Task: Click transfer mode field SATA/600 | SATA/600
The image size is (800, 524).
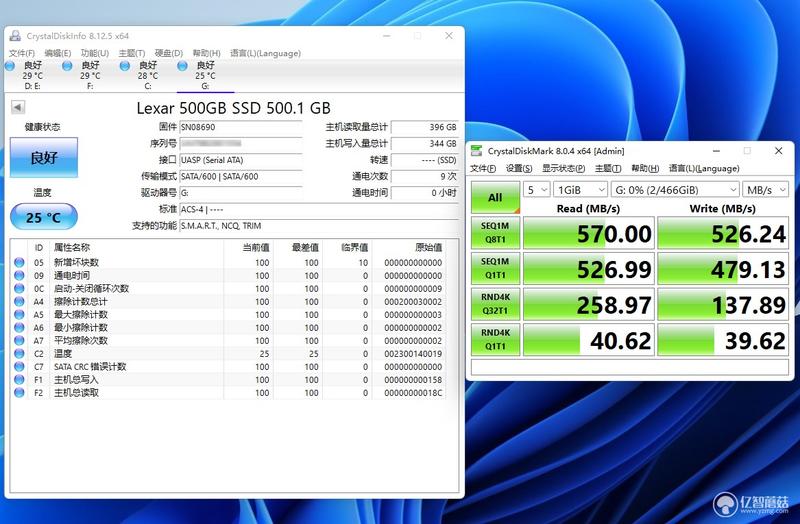Action: click(241, 176)
